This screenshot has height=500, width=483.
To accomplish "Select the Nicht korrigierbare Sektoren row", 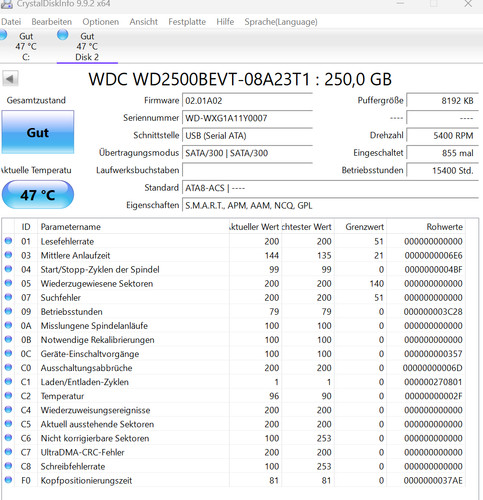I will pyautogui.click(x=233, y=438).
